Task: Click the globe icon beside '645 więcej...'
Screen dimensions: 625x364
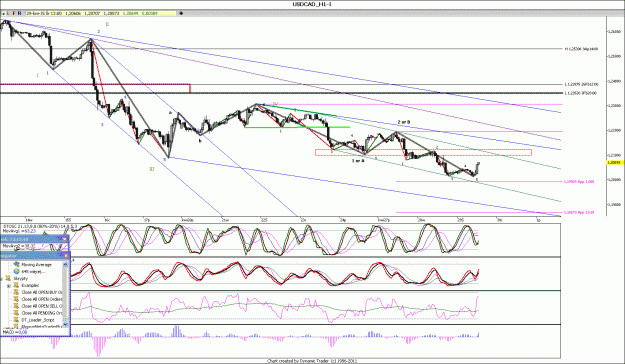Action: pos(16,271)
